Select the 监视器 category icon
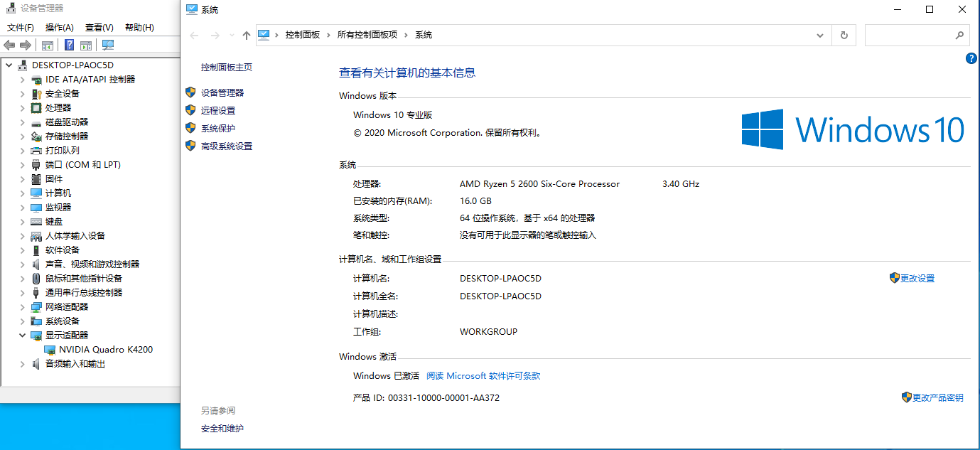This screenshot has height=450, width=980. [36, 207]
